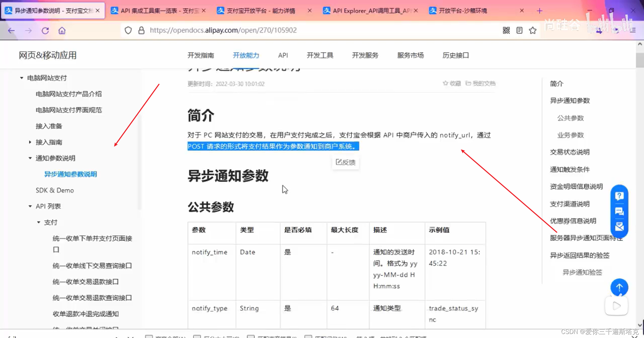The image size is (644, 338).
Task: Jump to 交易状态说明 in right outline
Action: (x=570, y=152)
